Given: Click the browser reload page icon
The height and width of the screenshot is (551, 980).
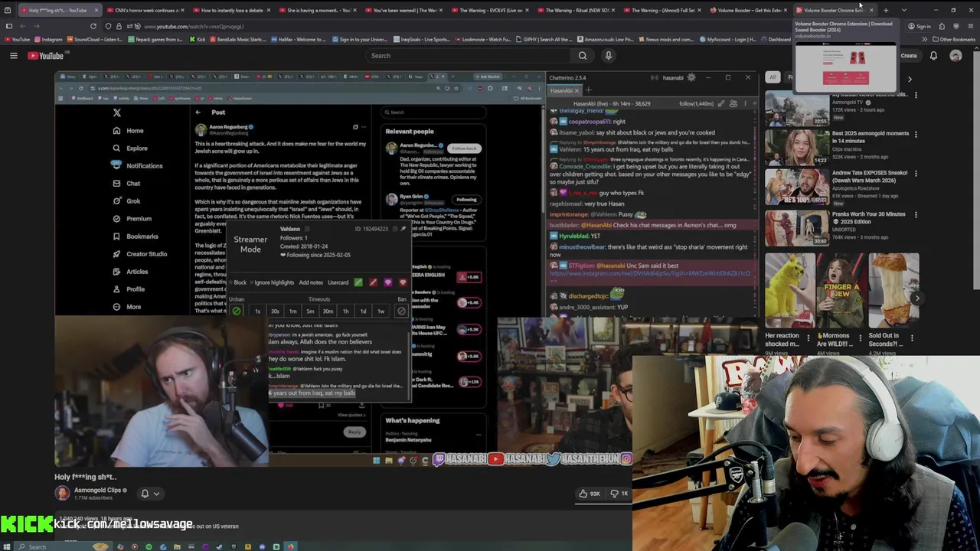Looking at the screenshot, I should (93, 26).
